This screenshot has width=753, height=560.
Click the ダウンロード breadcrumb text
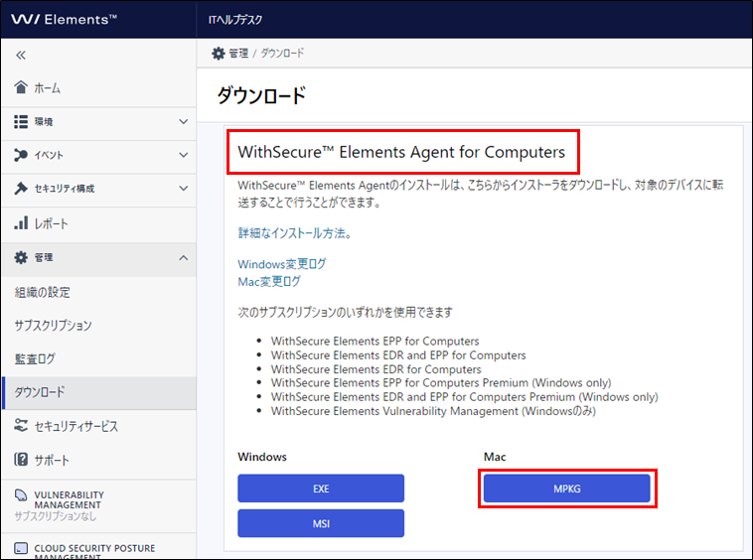point(282,54)
